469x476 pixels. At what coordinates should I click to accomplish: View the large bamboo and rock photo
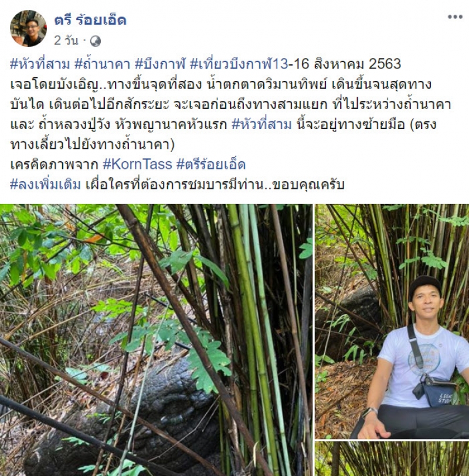[156, 339]
